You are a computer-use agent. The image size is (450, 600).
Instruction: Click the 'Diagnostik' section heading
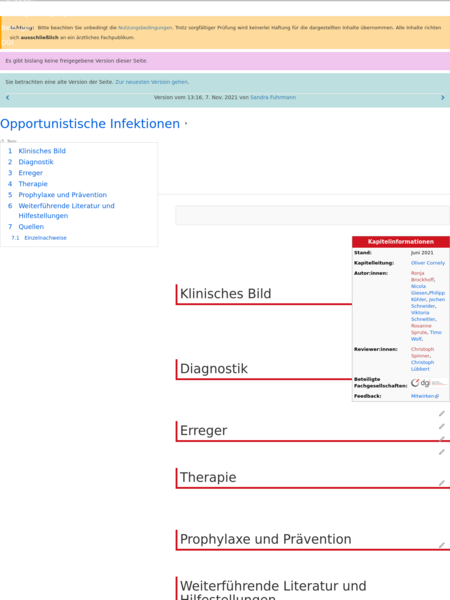coord(214,368)
